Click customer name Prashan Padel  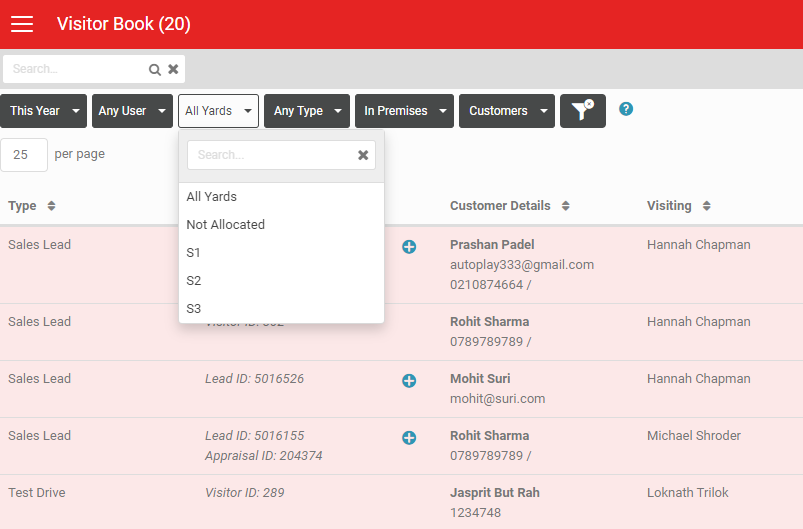pyautogui.click(x=492, y=245)
